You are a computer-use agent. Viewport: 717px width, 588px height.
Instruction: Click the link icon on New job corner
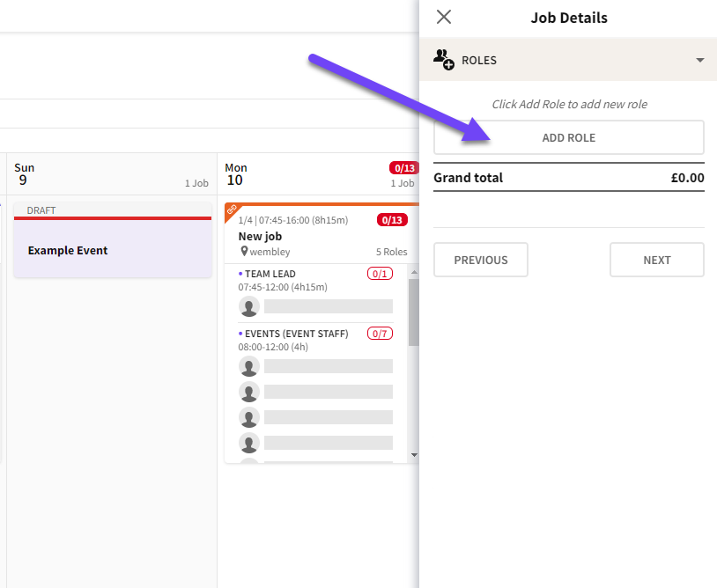click(231, 209)
